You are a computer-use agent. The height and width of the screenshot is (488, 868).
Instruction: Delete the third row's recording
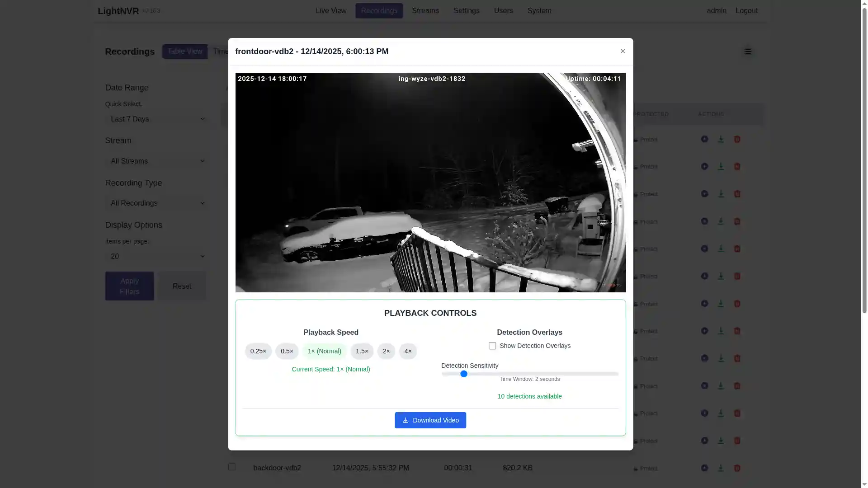[x=737, y=194]
